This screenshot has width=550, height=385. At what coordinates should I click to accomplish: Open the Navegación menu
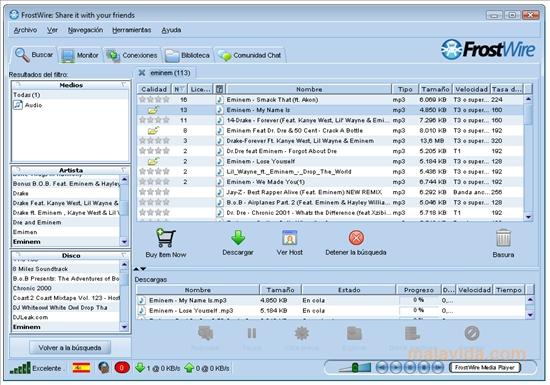tap(85, 30)
